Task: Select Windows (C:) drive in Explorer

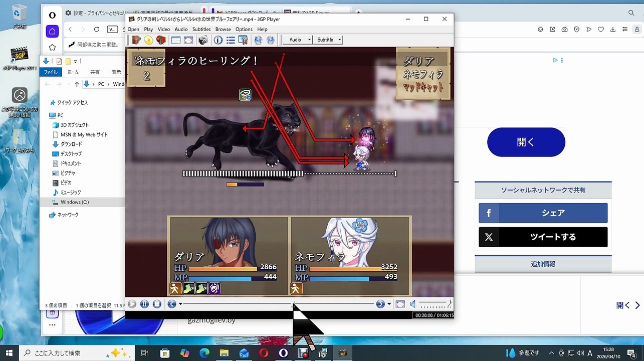Action: click(75, 202)
